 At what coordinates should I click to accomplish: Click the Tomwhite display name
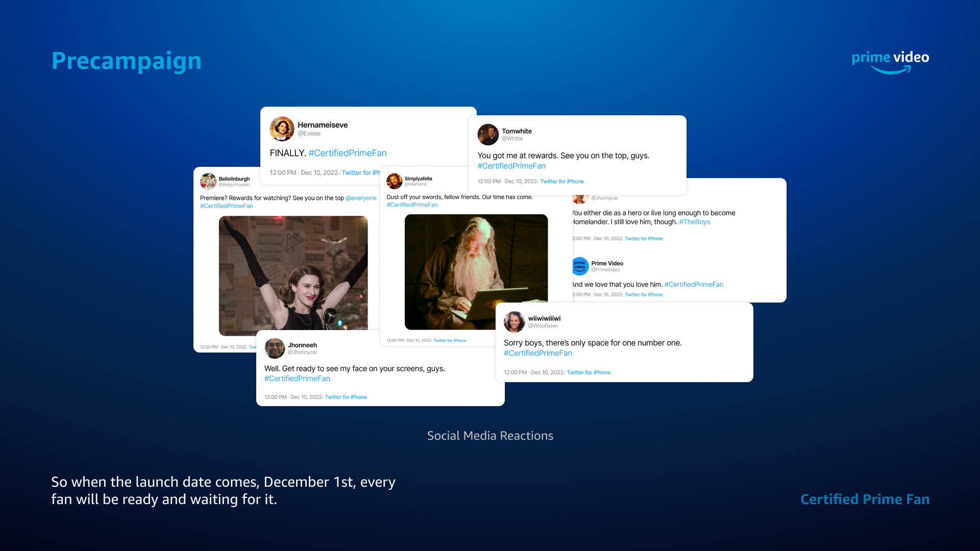point(517,131)
